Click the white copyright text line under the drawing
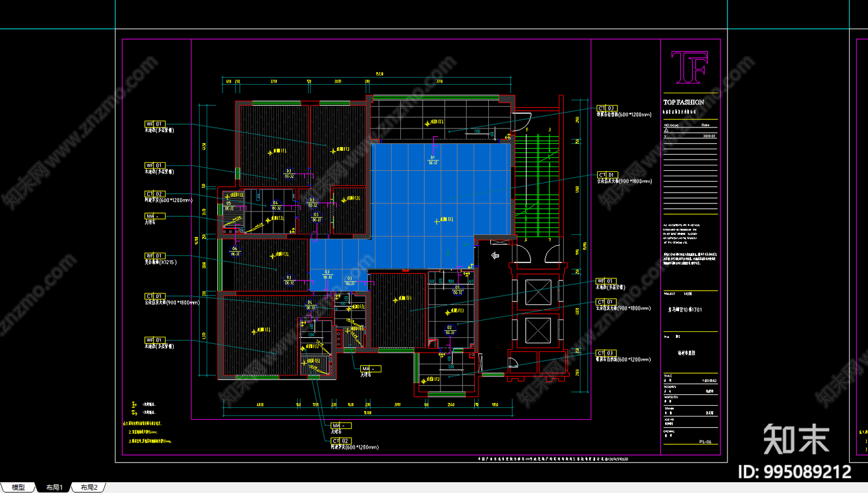The image size is (868, 493). (x=553, y=459)
